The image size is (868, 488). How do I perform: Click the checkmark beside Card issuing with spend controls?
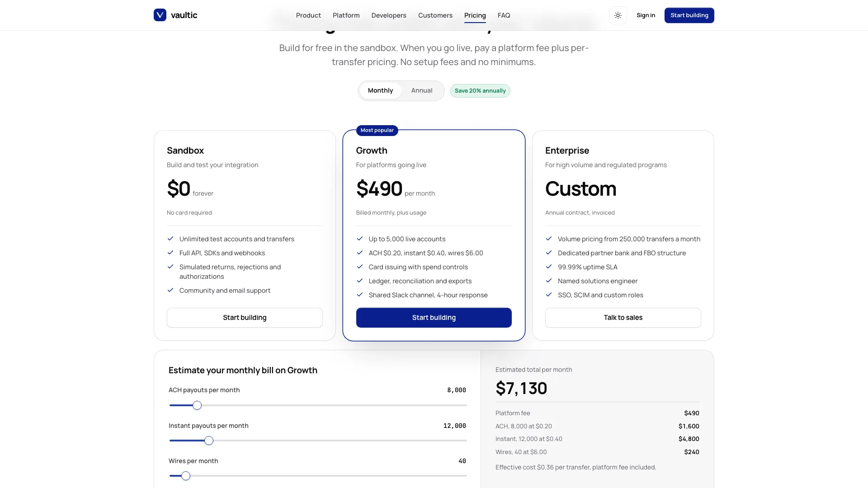(x=360, y=267)
